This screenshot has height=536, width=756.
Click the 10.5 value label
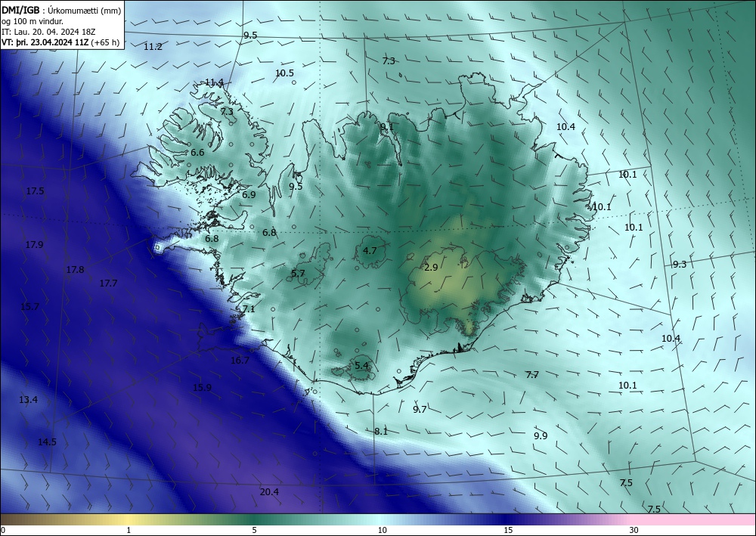pos(284,73)
